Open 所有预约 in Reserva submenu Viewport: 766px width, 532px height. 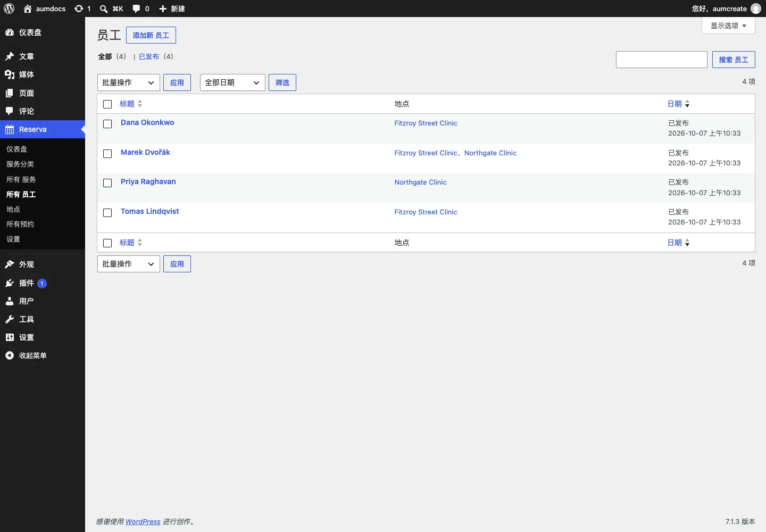coord(20,224)
